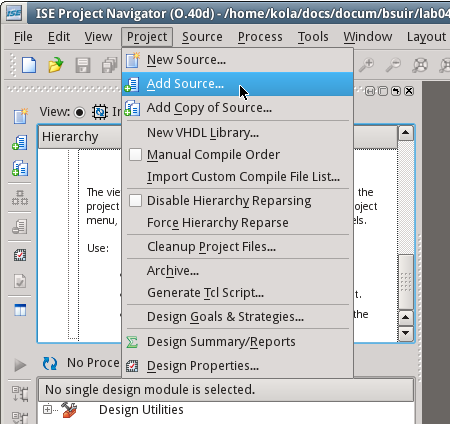Open the Tools menu
The width and height of the screenshot is (450, 424).
tap(313, 37)
